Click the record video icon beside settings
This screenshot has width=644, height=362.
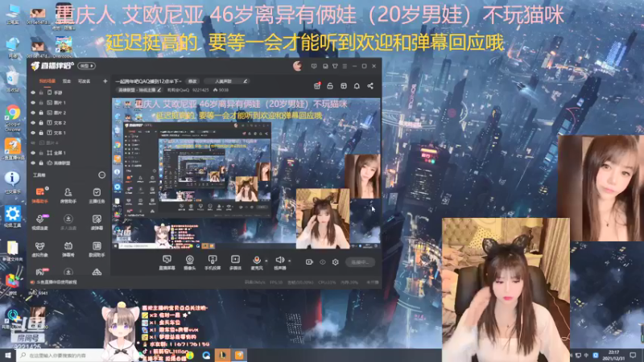309,262
